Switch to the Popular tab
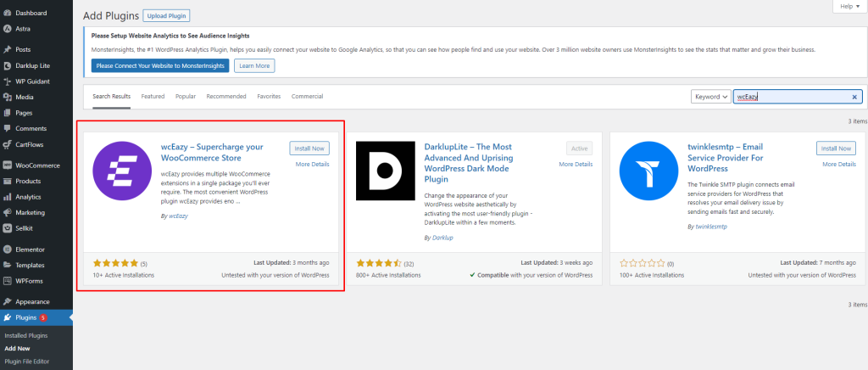This screenshot has height=370, width=868. click(186, 97)
